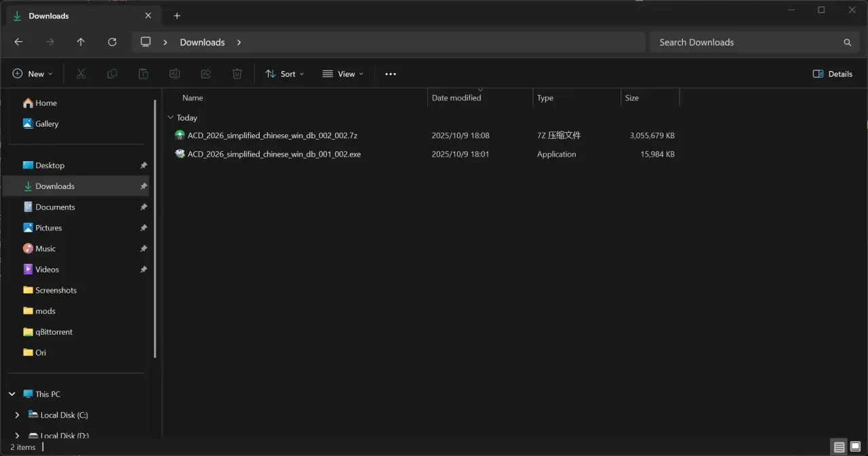Click the Paste clipboard icon
Image resolution: width=868 pixels, height=456 pixels.
click(x=143, y=74)
